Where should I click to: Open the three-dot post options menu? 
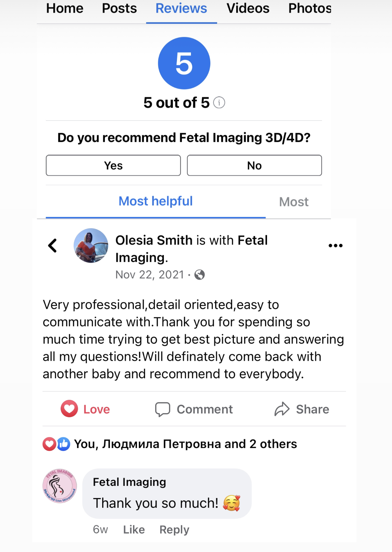335,245
